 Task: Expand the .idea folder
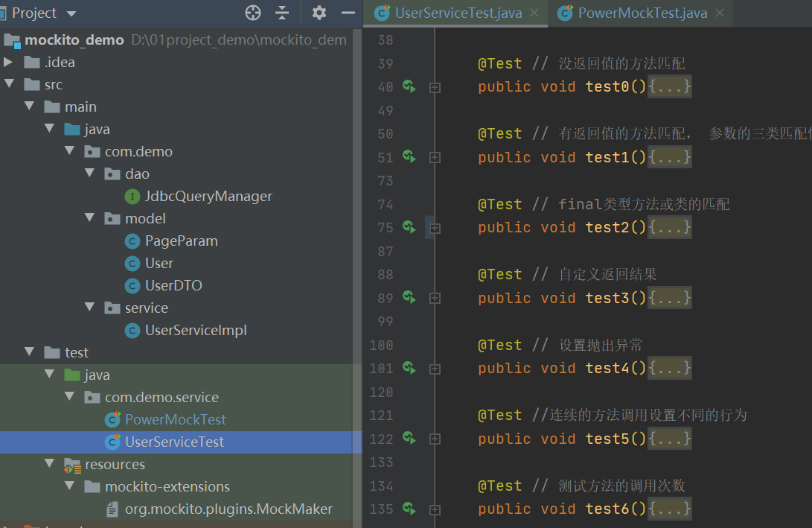tap(9, 62)
